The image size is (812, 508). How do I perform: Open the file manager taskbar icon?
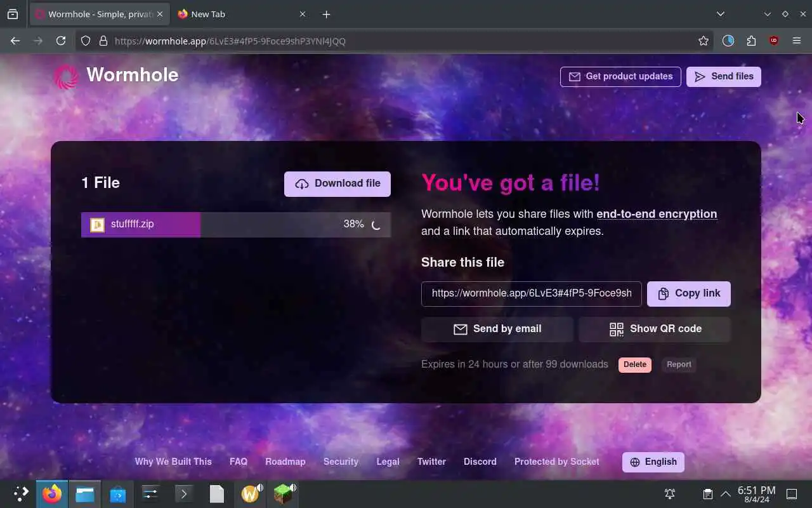point(85,493)
